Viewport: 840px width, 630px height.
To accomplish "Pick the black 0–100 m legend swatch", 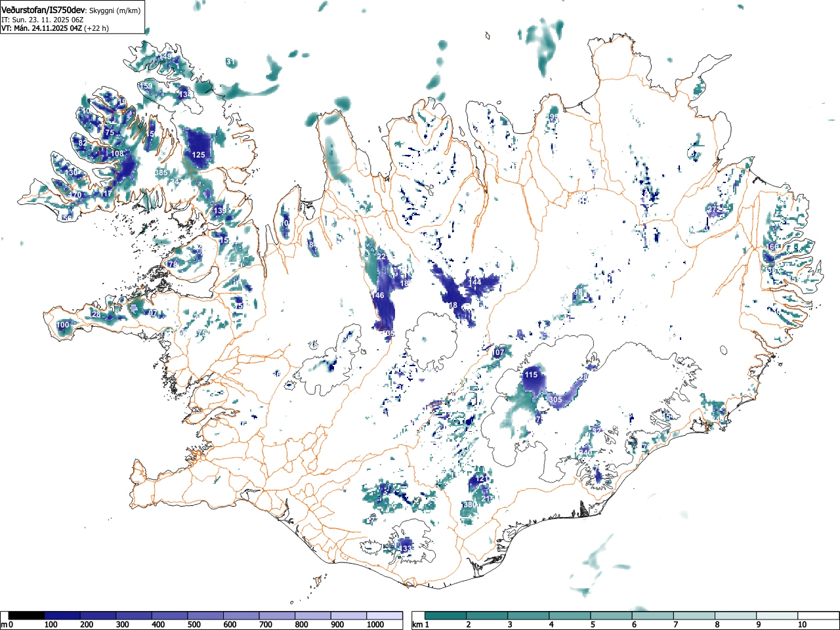I will click(26, 616).
